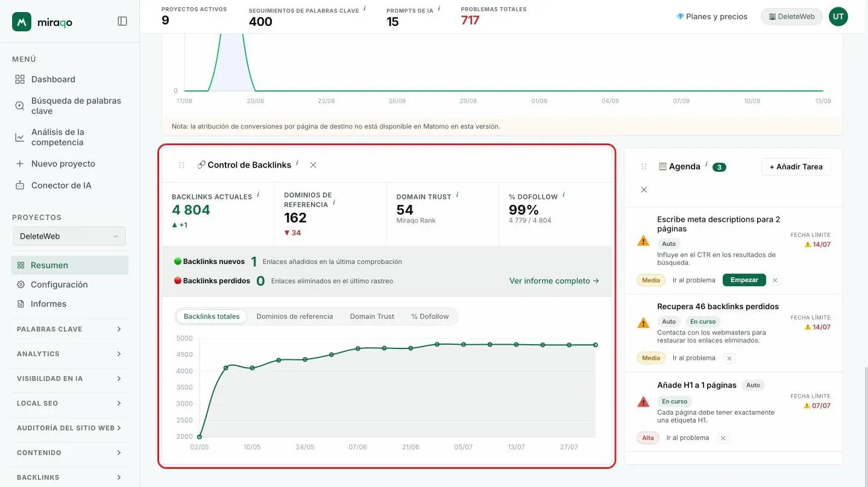The height and width of the screenshot is (487, 868).
Task: Click the DeleteWeb button in the top bar
Action: [x=791, y=17]
